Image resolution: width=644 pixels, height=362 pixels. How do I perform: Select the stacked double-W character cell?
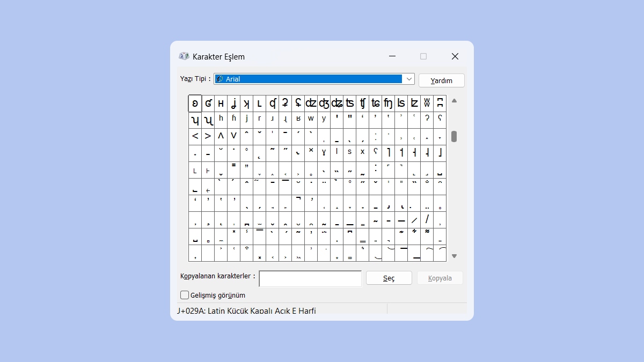click(x=427, y=103)
